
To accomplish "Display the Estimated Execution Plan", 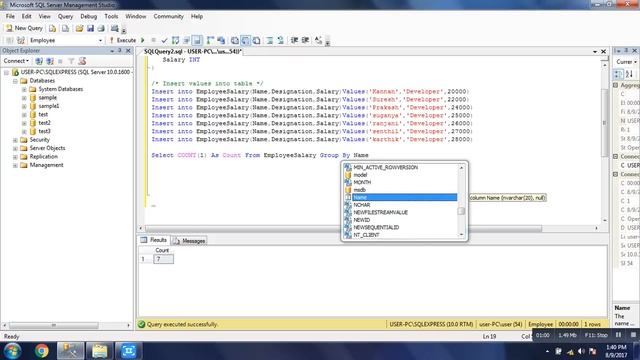I will pos(176,40).
